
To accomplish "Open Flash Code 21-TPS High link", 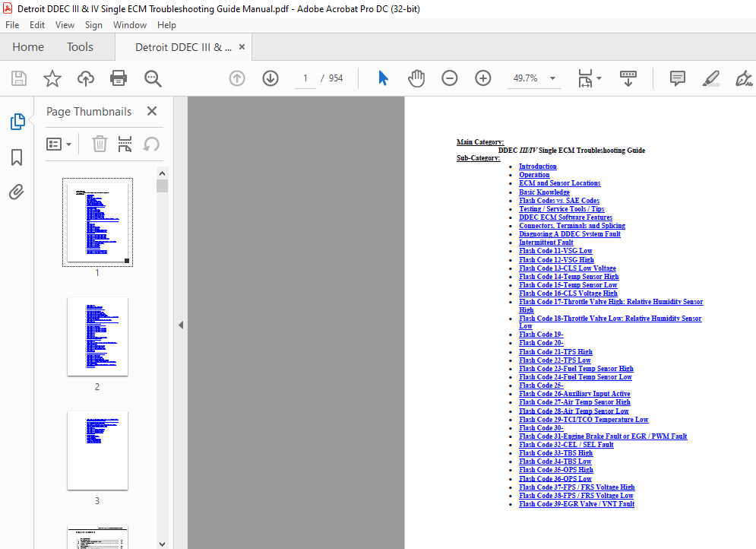I will coord(556,352).
